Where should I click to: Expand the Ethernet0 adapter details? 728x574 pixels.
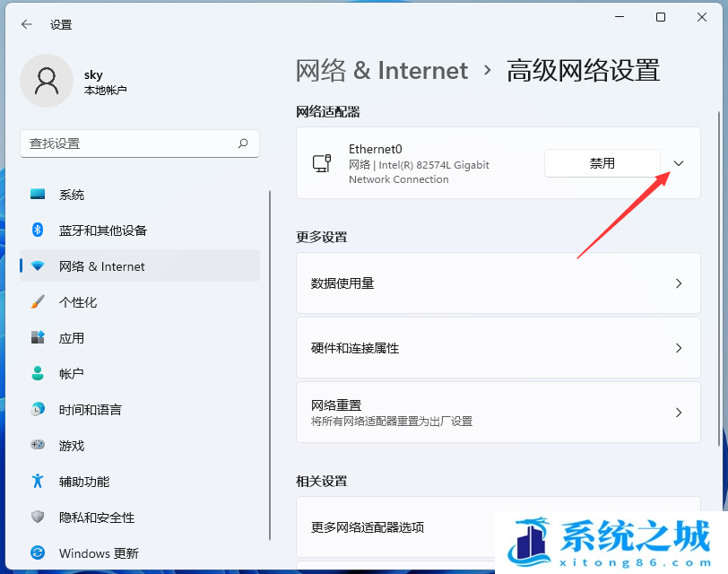679,163
